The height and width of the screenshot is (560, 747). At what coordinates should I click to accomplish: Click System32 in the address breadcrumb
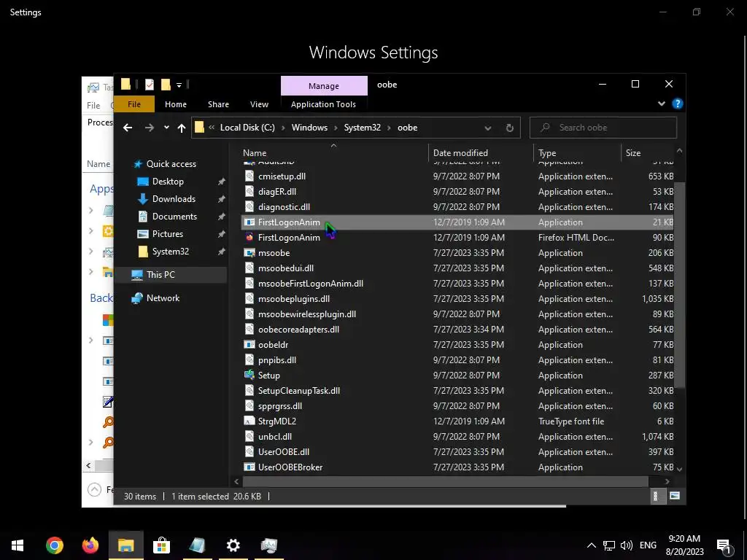click(362, 128)
